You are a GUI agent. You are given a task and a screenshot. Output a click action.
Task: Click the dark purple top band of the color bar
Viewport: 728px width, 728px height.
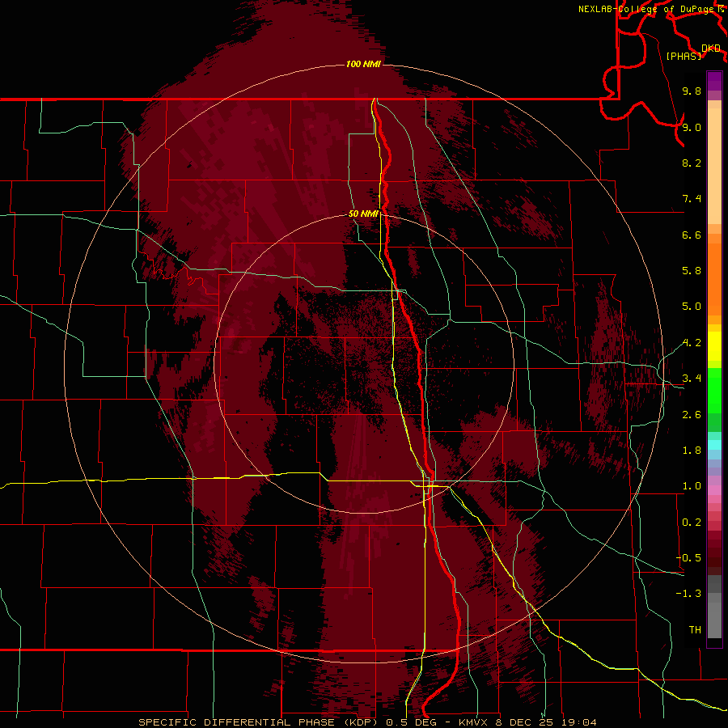point(714,77)
